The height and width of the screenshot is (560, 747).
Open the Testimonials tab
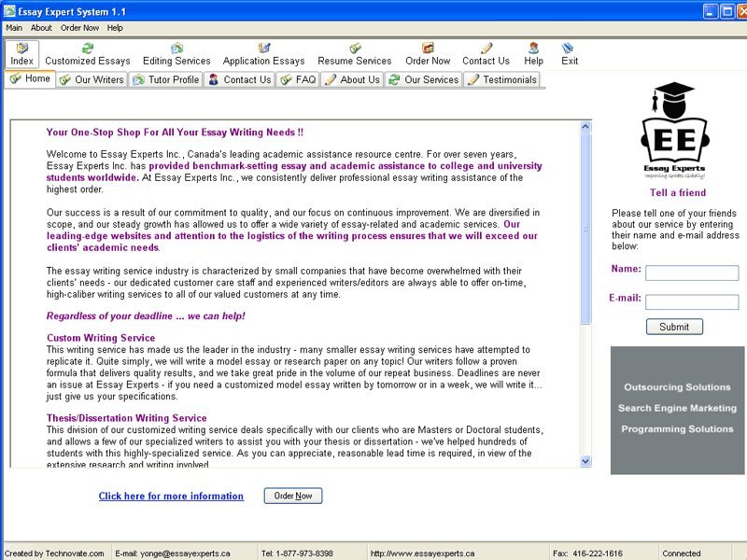502,79
